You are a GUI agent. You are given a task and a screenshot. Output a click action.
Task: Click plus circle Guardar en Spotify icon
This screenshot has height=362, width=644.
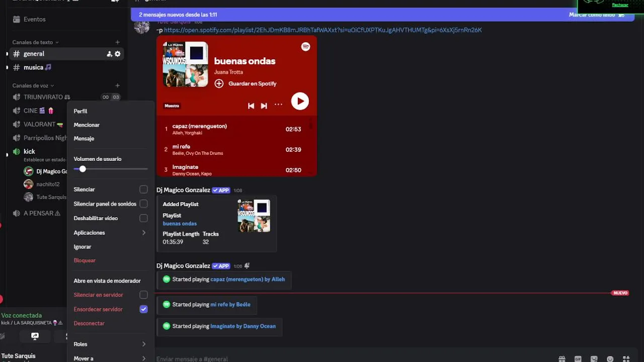pyautogui.click(x=219, y=83)
